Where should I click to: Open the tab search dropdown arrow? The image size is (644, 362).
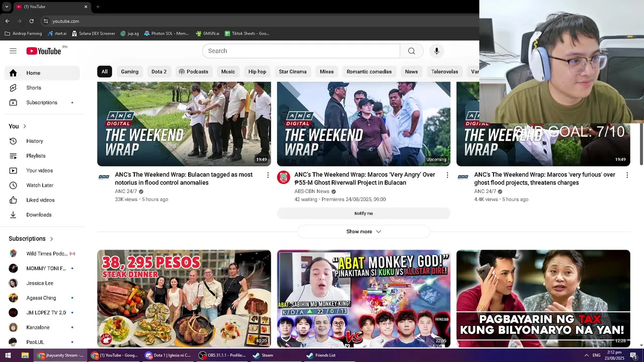(7, 7)
